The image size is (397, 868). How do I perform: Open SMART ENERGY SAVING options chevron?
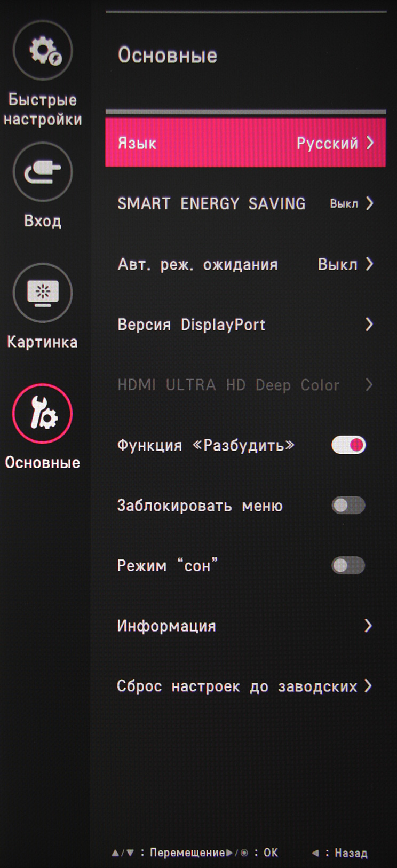[369, 203]
